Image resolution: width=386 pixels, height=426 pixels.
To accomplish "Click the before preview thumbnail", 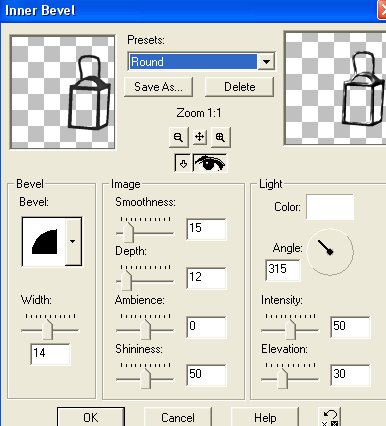I will pos(63,92).
